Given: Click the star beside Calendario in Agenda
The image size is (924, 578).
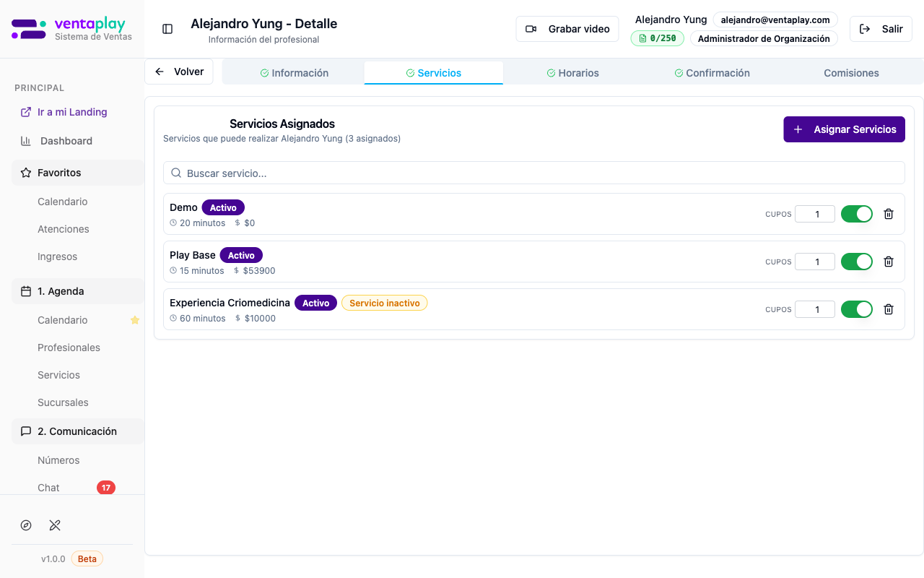Looking at the screenshot, I should tap(134, 320).
